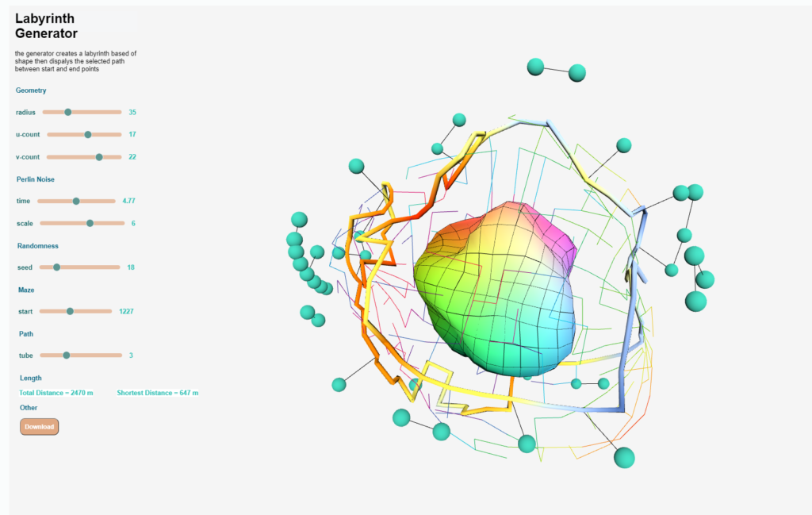
Task: Click the v-count slider handle
Action: coord(99,157)
